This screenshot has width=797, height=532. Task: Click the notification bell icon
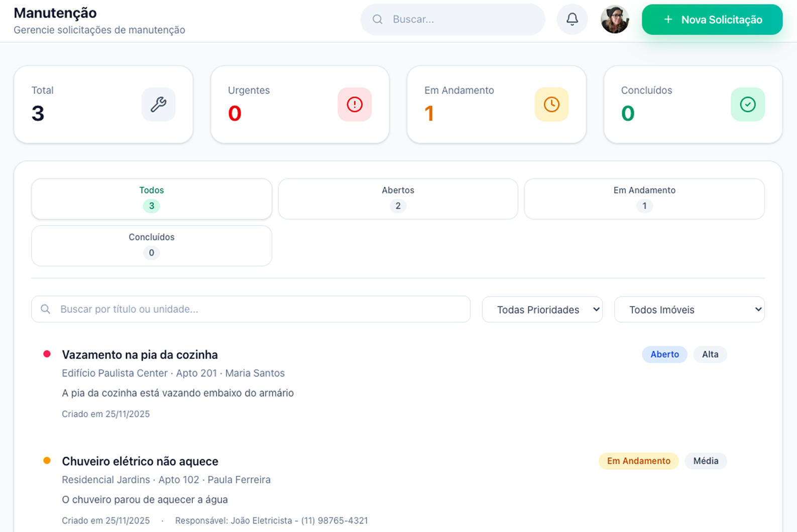[x=572, y=20]
